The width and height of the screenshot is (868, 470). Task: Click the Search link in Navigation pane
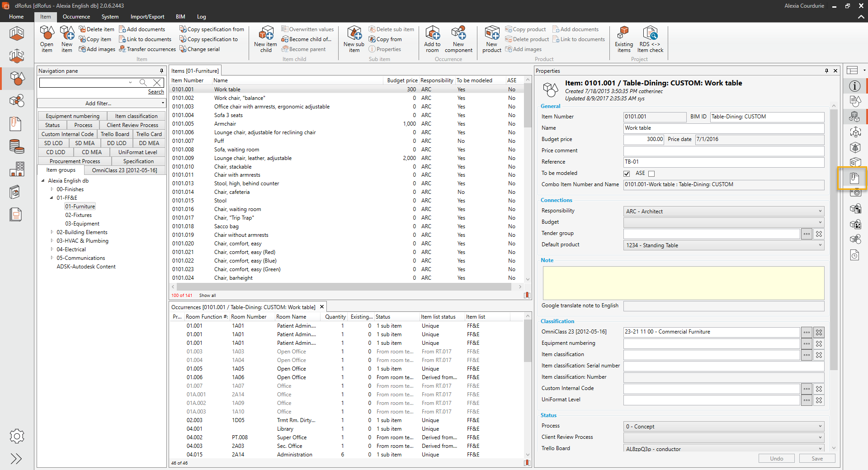(x=156, y=92)
